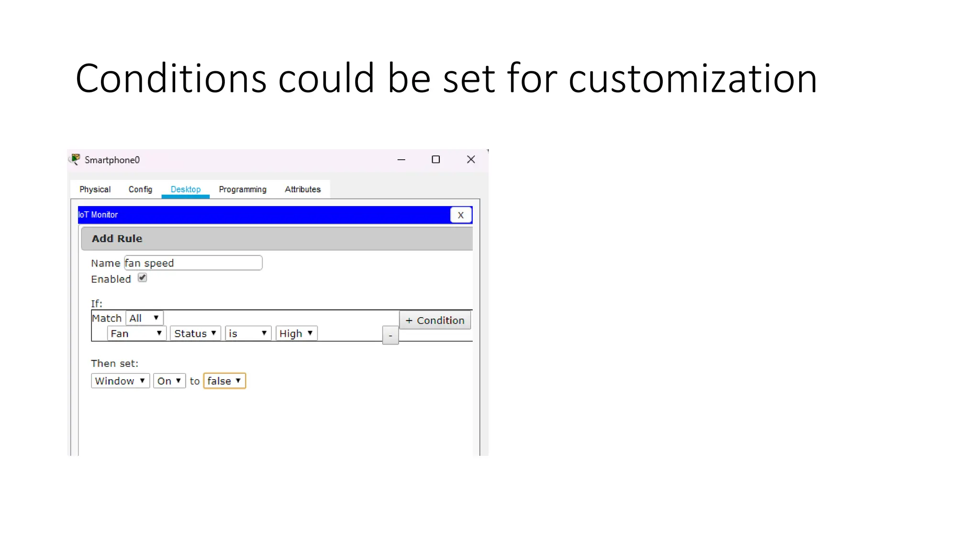Close the IoT Monitor panel with X
This screenshot has width=980, height=551.
[x=461, y=215]
